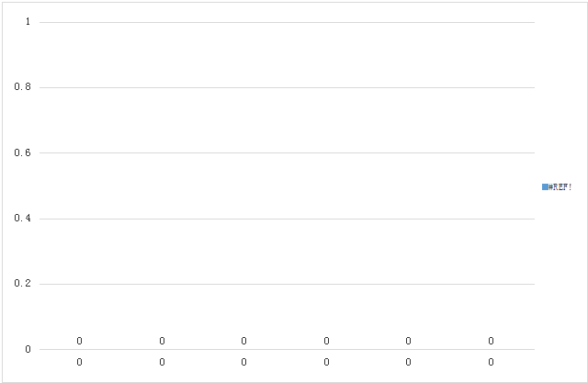Click the gridline at value 0.2

pos(287,284)
